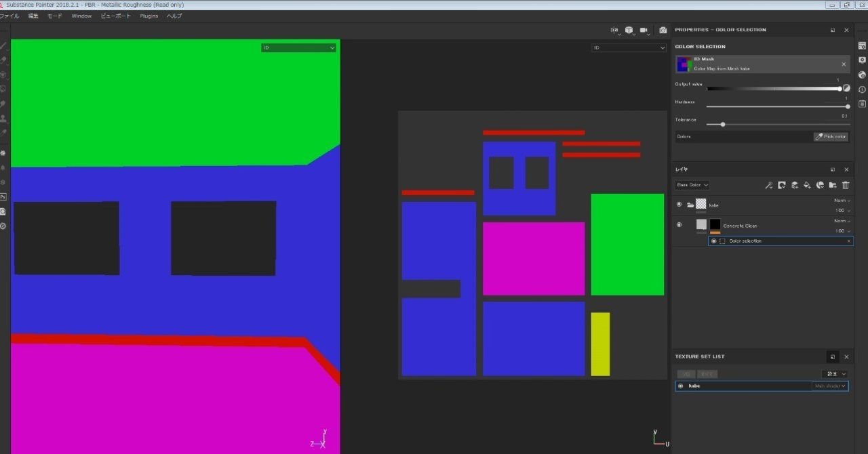The image size is (868, 454).
Task: Add an effect with the magic wand icon
Action: 768,185
